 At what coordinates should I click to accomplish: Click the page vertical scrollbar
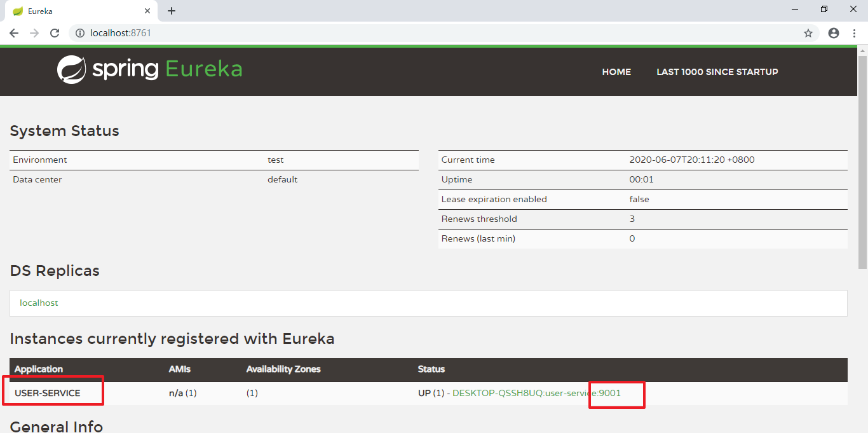pyautogui.click(x=863, y=162)
